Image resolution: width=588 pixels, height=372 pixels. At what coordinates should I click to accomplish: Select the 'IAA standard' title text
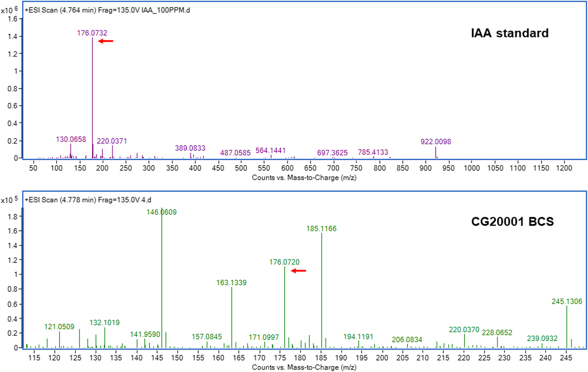tap(510, 33)
